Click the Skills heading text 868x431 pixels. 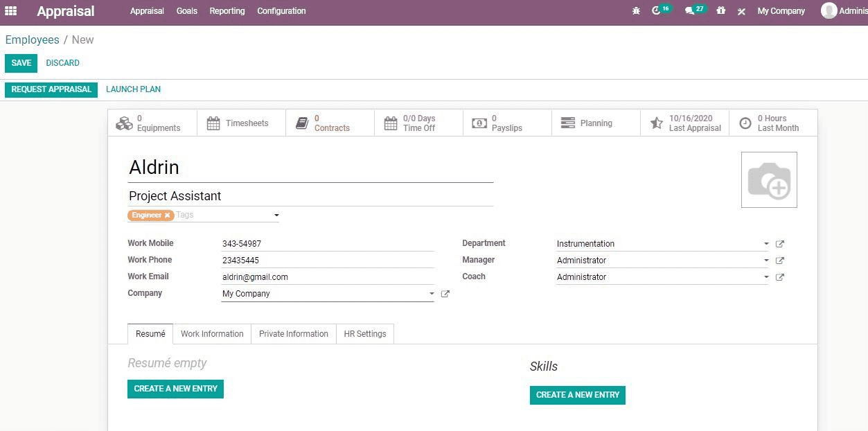tap(544, 367)
